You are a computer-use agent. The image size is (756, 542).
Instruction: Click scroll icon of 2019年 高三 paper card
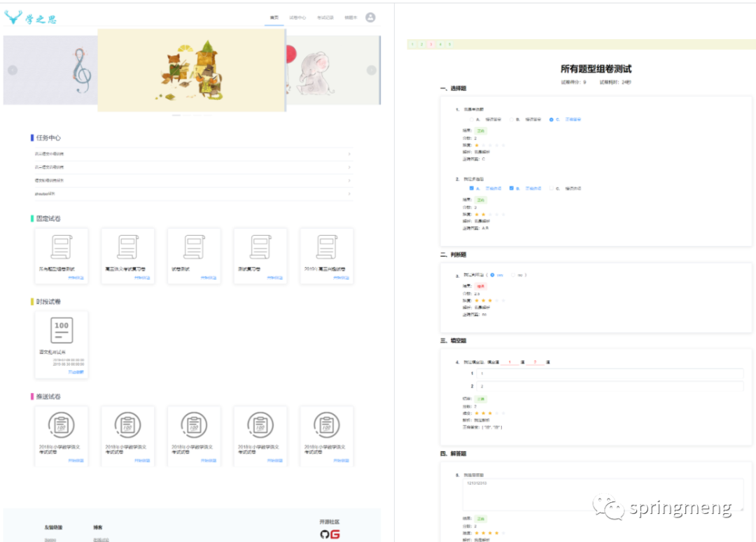(327, 247)
